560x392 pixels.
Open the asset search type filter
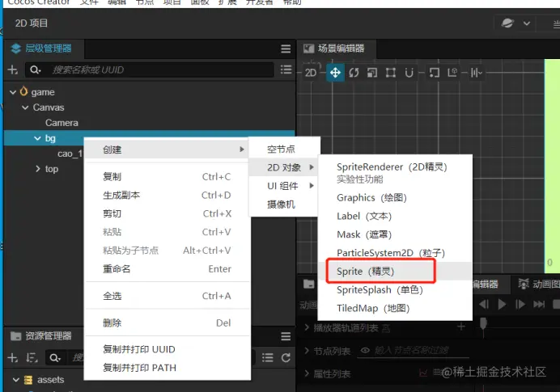click(x=55, y=358)
